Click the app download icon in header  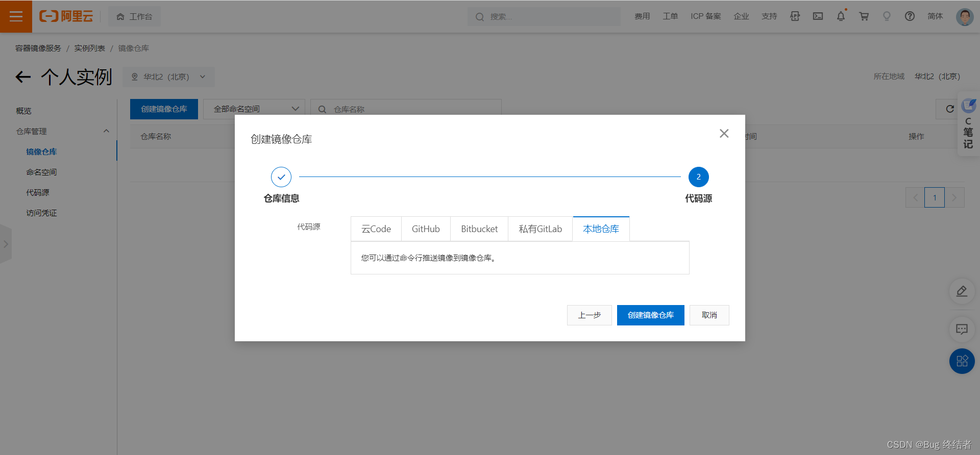tap(795, 16)
